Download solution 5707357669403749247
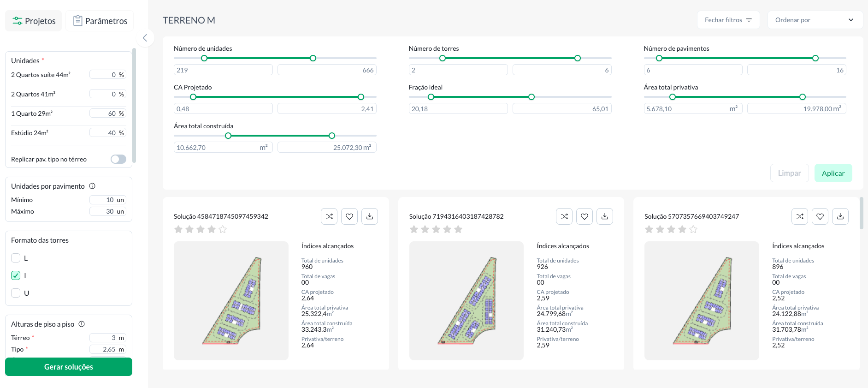The height and width of the screenshot is (388, 868). (840, 216)
